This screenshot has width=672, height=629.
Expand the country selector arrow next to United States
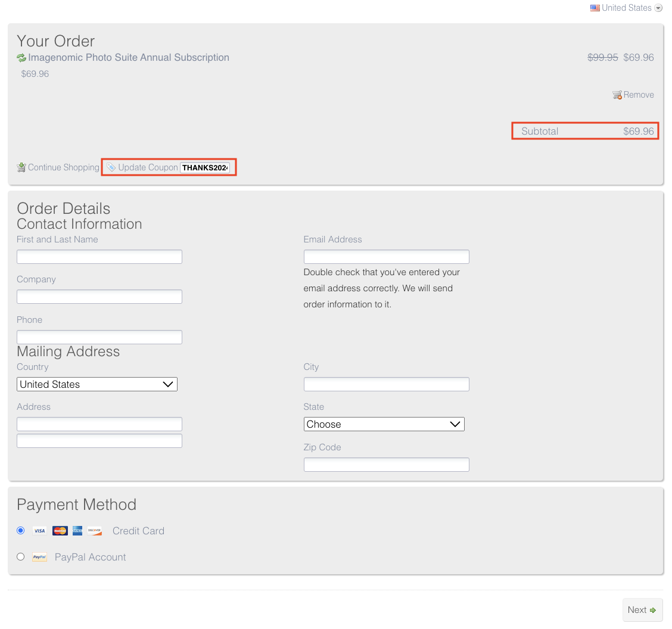(658, 8)
